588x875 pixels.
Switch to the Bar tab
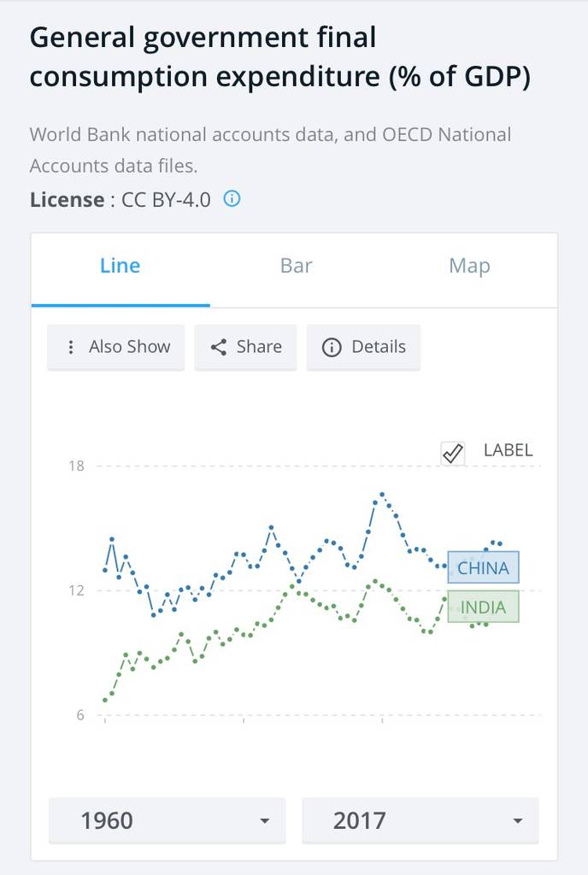296,266
